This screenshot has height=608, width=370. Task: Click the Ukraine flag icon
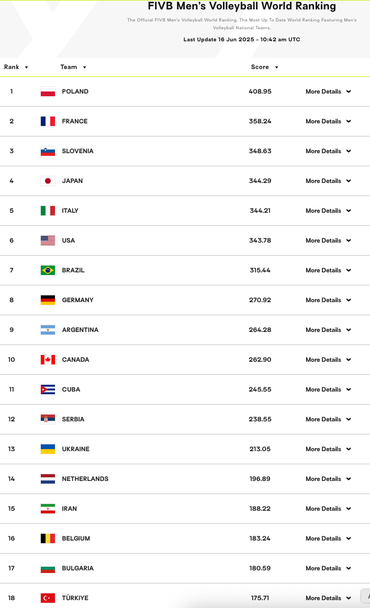point(48,449)
